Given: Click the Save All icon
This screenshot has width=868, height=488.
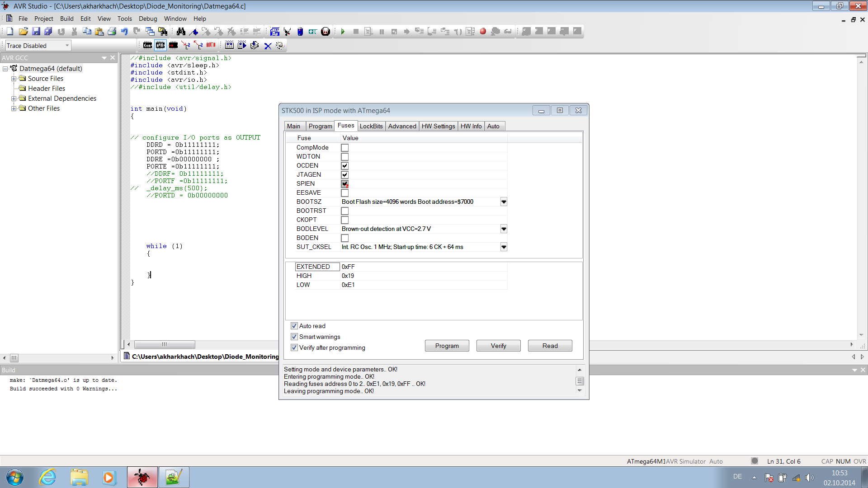Looking at the screenshot, I should tap(48, 31).
